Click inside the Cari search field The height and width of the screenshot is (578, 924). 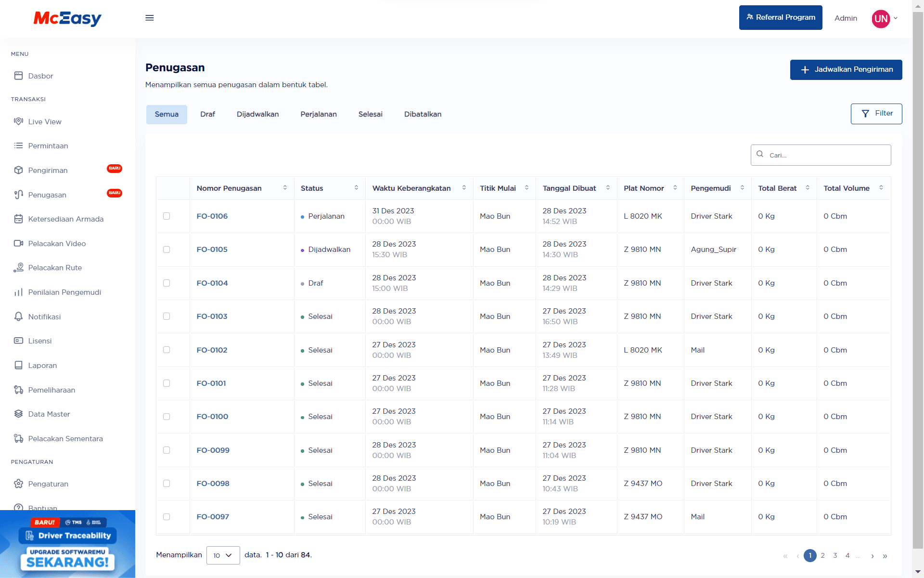[x=821, y=155]
